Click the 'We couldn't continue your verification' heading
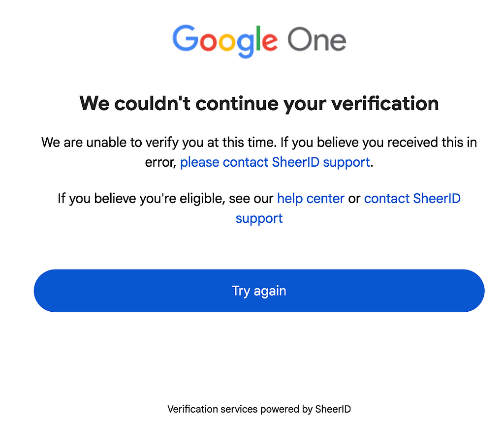The height and width of the screenshot is (448, 504). (x=259, y=104)
